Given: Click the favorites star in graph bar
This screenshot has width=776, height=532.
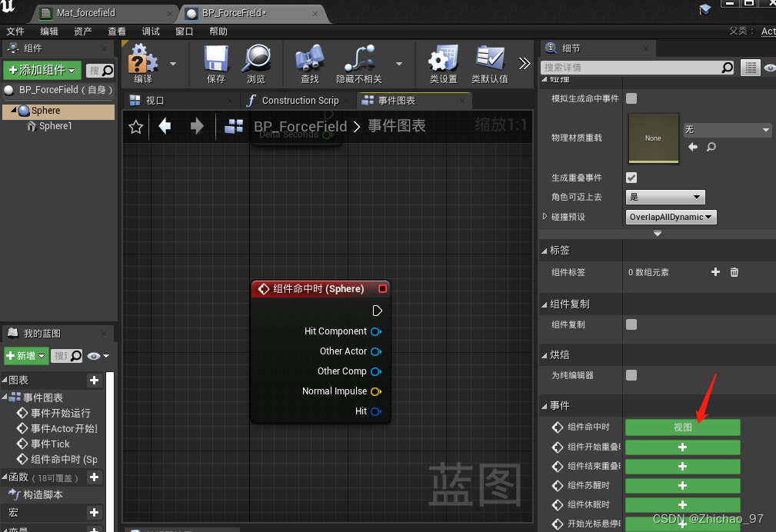Looking at the screenshot, I should click(135, 127).
